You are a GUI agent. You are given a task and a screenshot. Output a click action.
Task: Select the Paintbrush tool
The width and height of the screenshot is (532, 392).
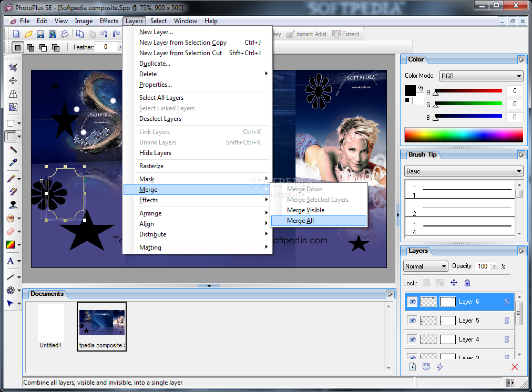[11, 178]
